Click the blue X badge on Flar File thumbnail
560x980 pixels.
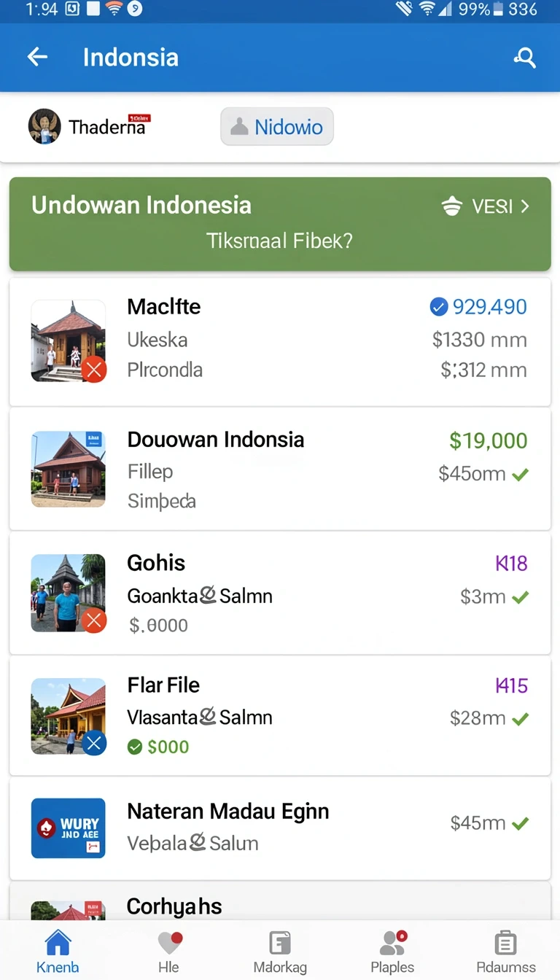93,743
